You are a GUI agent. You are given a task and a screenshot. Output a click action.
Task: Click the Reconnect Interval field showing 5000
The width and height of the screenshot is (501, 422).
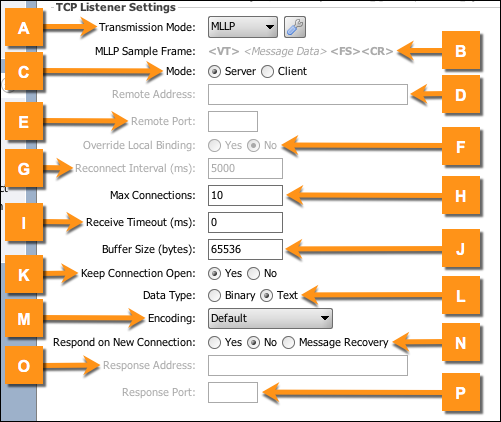245,168
